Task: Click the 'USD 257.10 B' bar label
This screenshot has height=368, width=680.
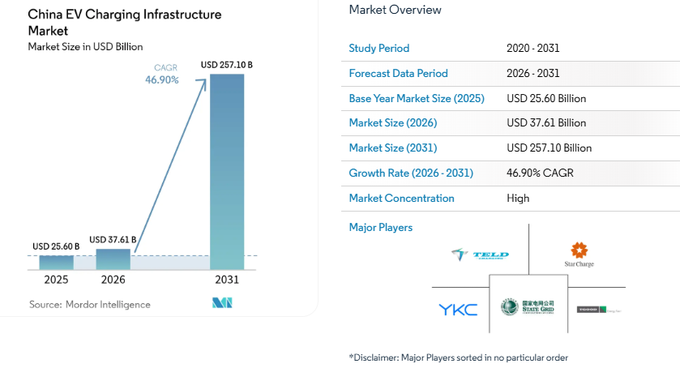Action: pyautogui.click(x=226, y=65)
